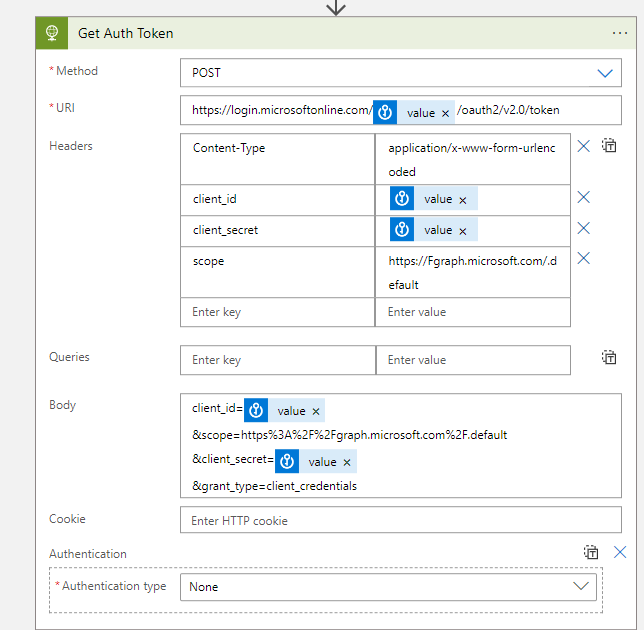Remove the client_id value token in Body
This screenshot has width=644, height=630.
(315, 412)
